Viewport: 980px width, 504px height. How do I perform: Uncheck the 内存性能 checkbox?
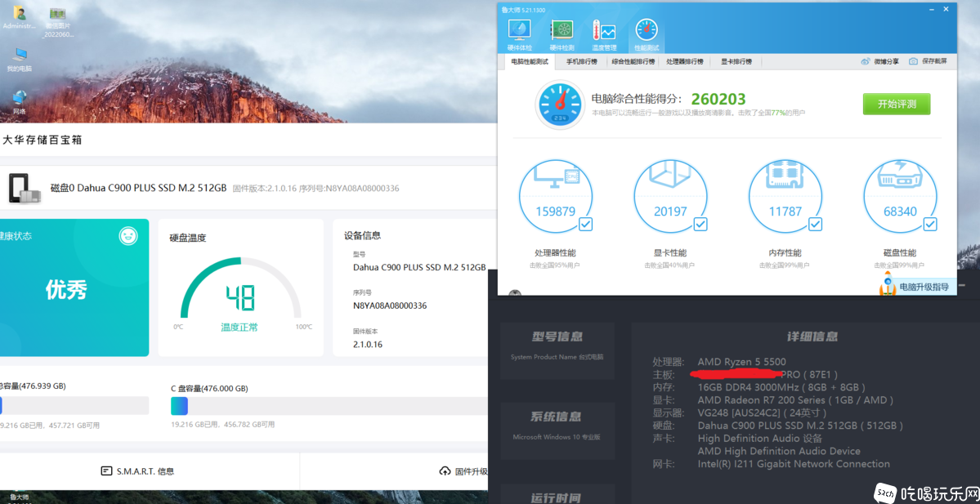[815, 224]
